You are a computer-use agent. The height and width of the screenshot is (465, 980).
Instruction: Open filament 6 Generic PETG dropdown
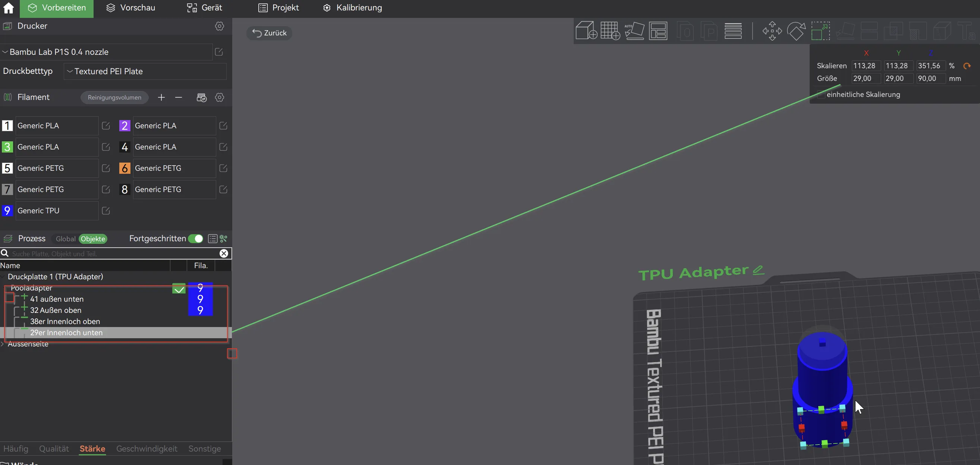coord(174,168)
